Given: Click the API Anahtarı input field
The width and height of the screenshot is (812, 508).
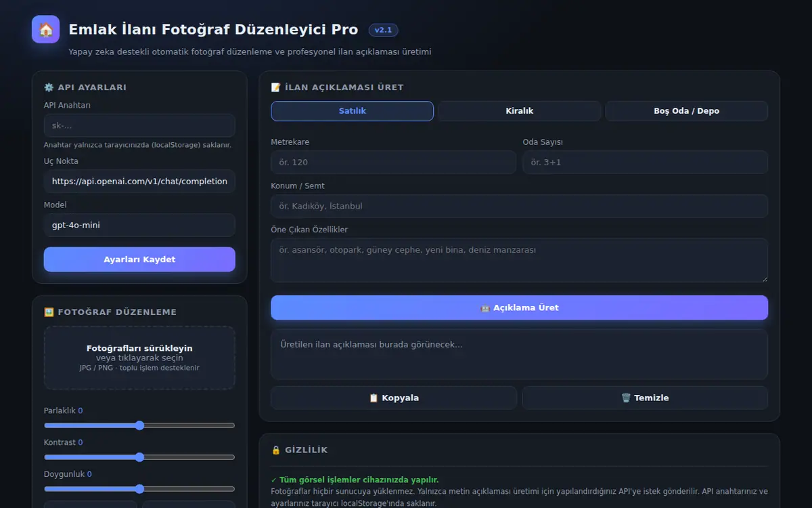Looking at the screenshot, I should point(139,125).
